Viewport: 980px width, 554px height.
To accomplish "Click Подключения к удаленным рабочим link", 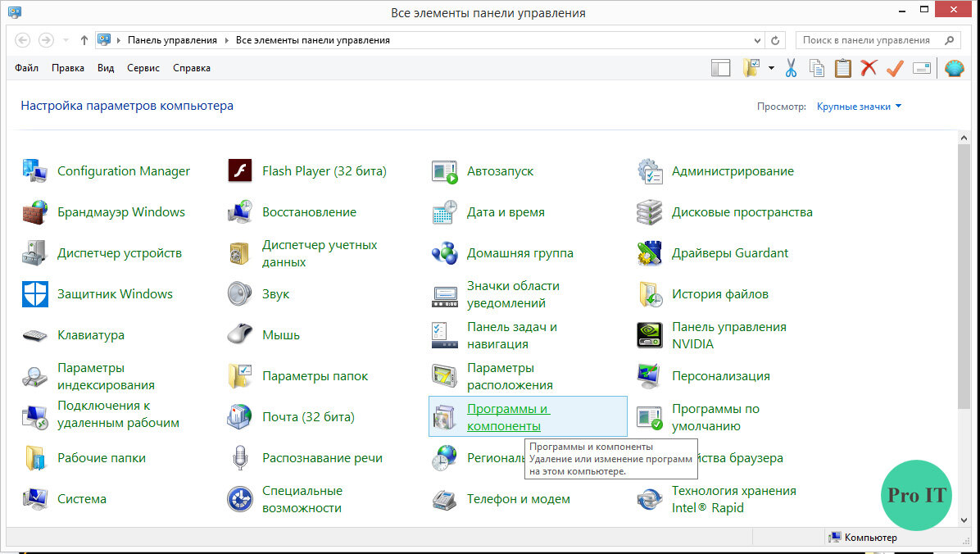I will [118, 414].
